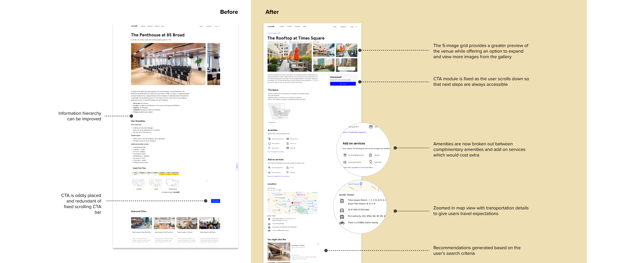Click the next arrow on Sample Floor Plans
The height and width of the screenshot is (263, 644).
coord(206,180)
